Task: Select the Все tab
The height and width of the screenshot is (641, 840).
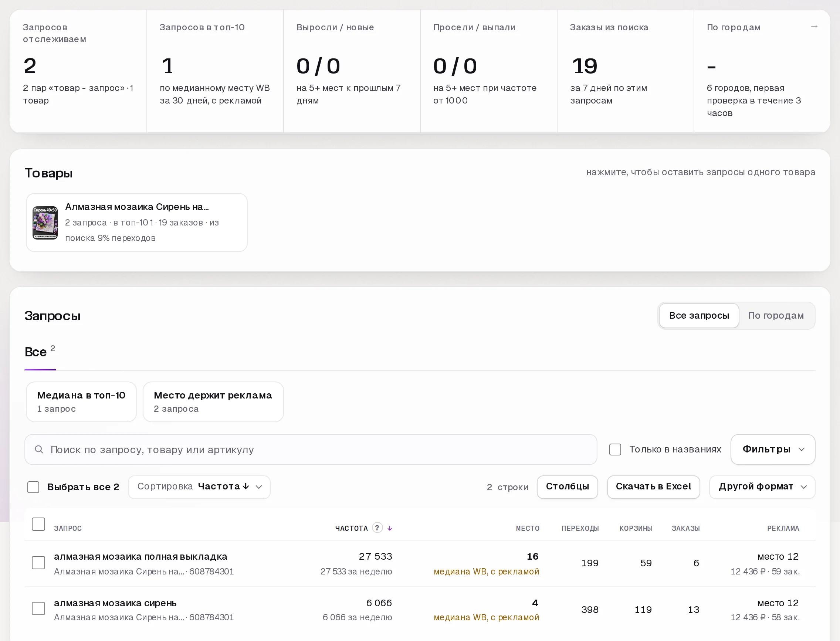Action: [40, 352]
